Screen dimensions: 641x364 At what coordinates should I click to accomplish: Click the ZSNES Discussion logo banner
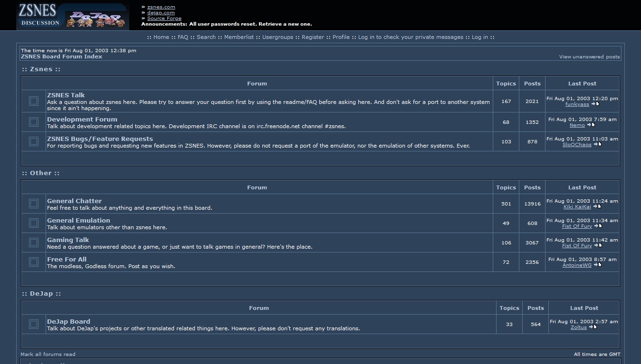click(73, 17)
